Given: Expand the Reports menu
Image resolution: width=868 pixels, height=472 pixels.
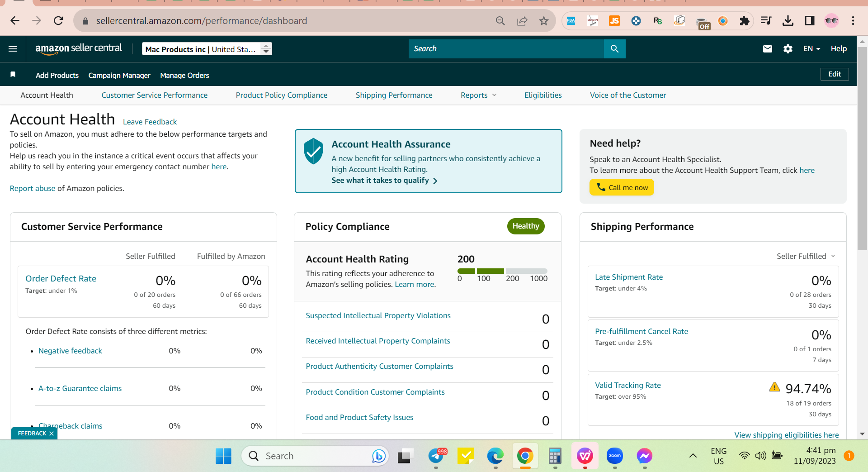Looking at the screenshot, I should coord(478,95).
